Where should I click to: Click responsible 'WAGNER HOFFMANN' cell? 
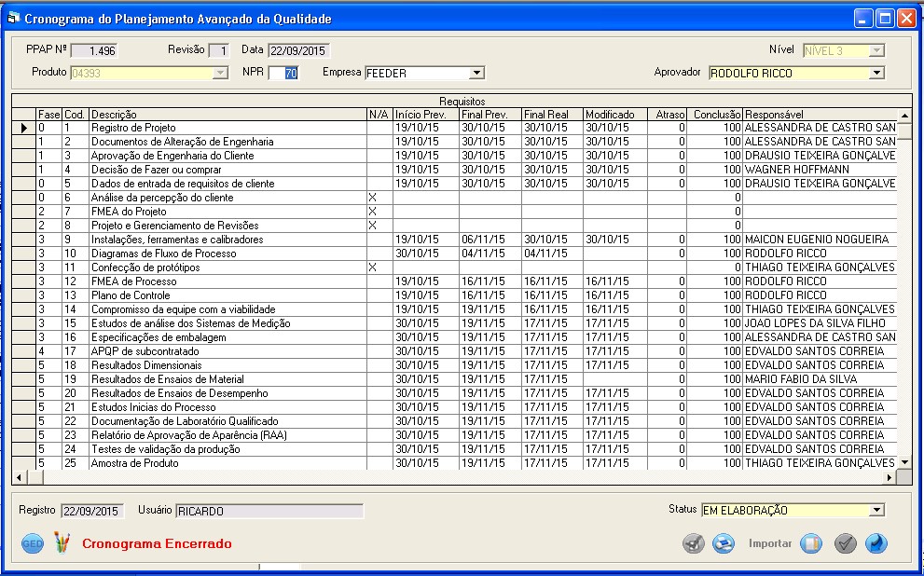coord(821,170)
